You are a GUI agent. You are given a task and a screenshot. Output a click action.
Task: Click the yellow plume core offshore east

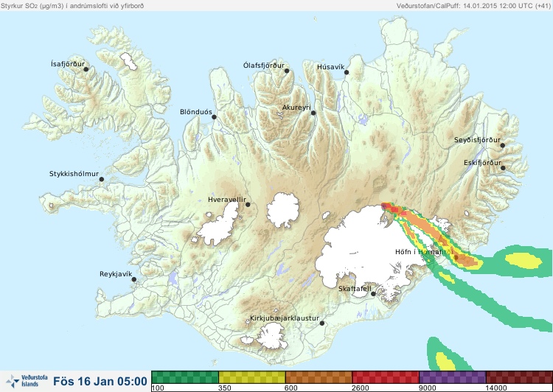[523, 261]
